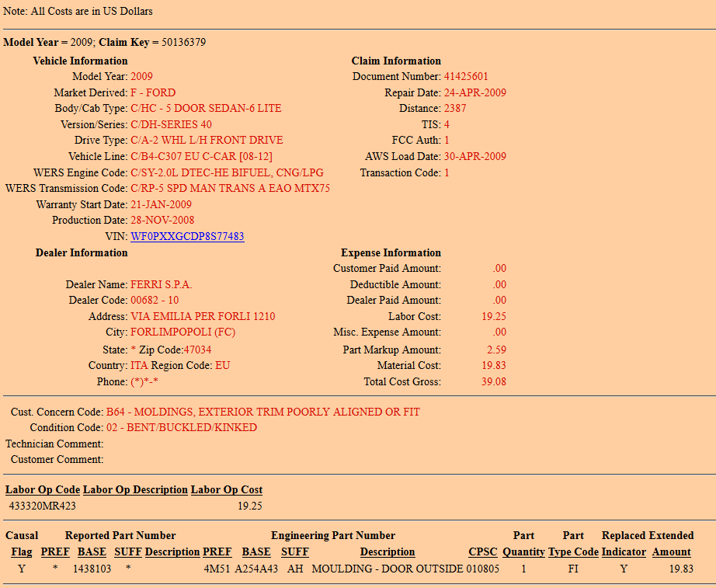Image resolution: width=716 pixels, height=588 pixels.
Task: Click the Replaced Indicator column header
Action: (624, 552)
